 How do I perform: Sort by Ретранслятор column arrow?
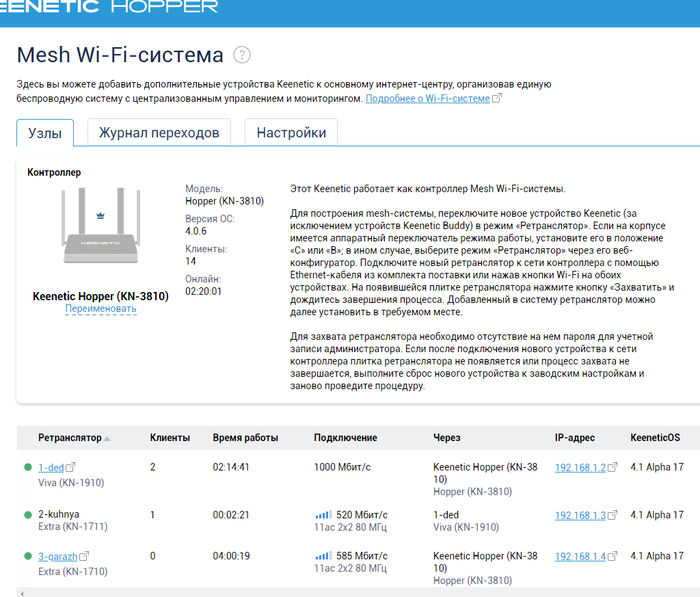pyautogui.click(x=107, y=439)
